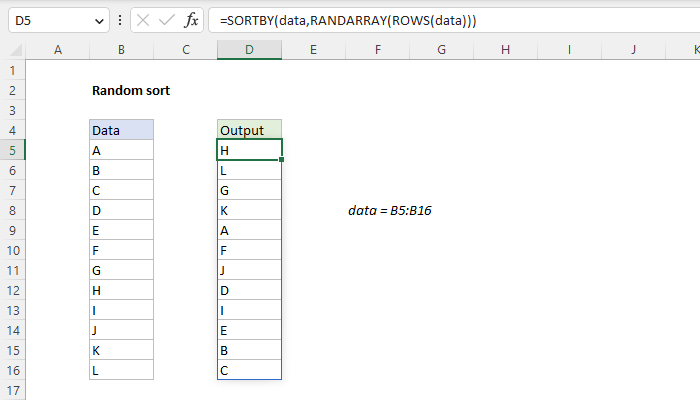
Task: Select column E header
Action: click(313, 50)
